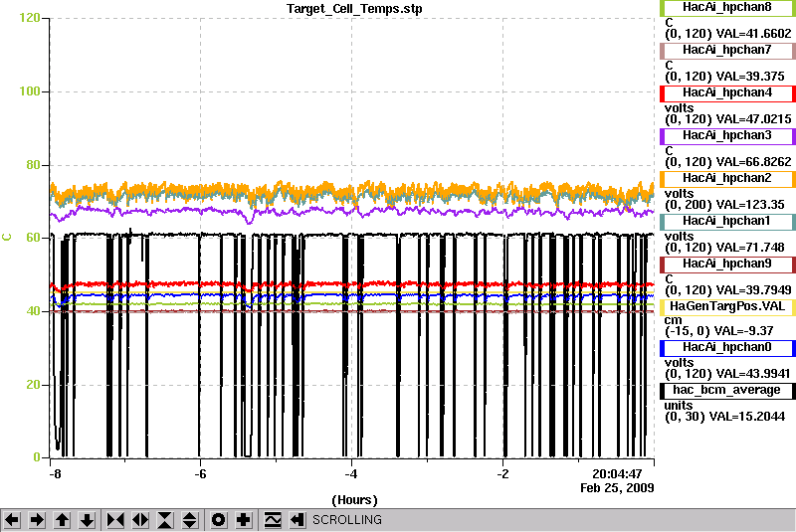
Task: Click the 120 y-axis label
Action: pyautogui.click(x=30, y=18)
